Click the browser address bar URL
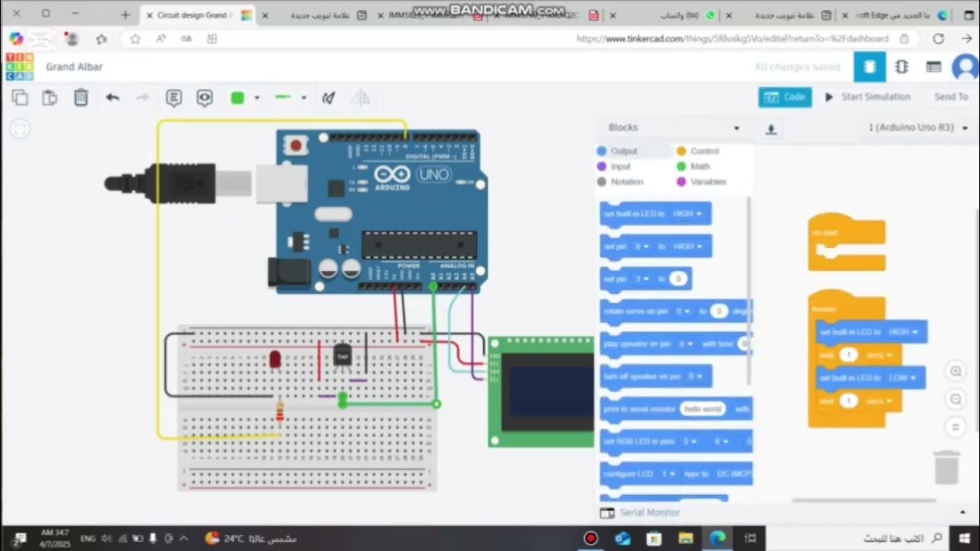980x551 pixels. click(732, 38)
